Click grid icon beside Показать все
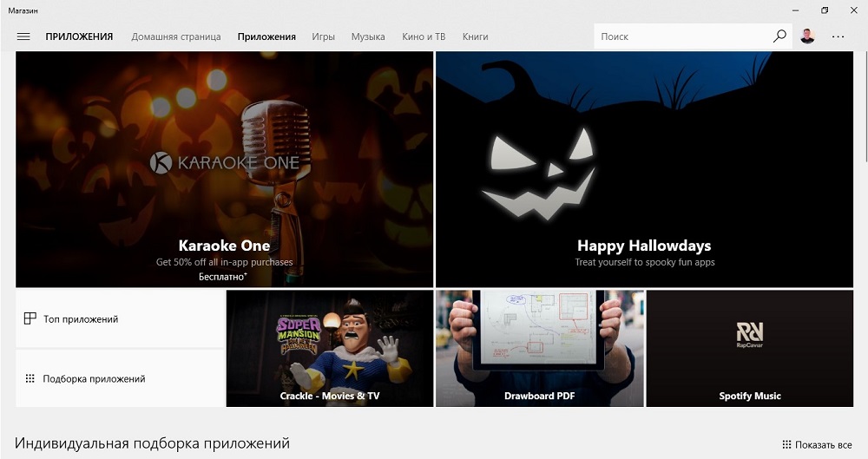This screenshot has height=459, width=868. (x=786, y=444)
